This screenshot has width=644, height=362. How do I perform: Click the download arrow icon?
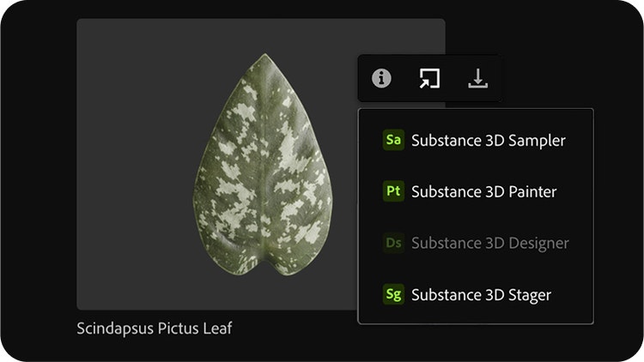(477, 79)
